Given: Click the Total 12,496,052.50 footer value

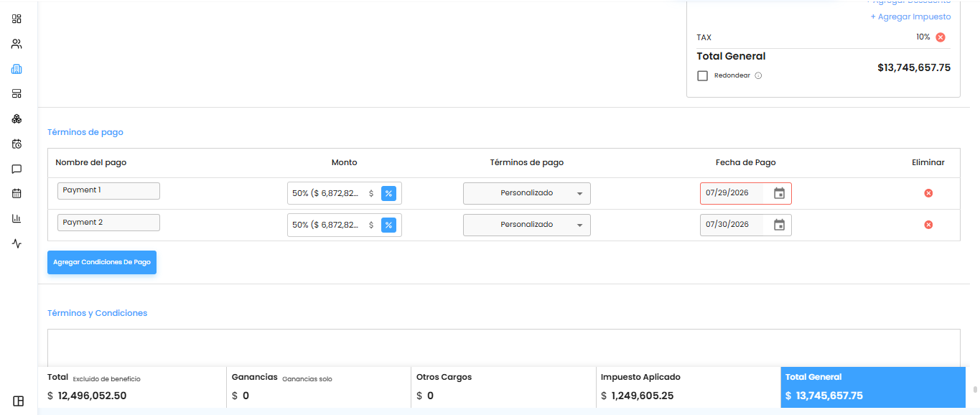Looking at the screenshot, I should 92,396.
